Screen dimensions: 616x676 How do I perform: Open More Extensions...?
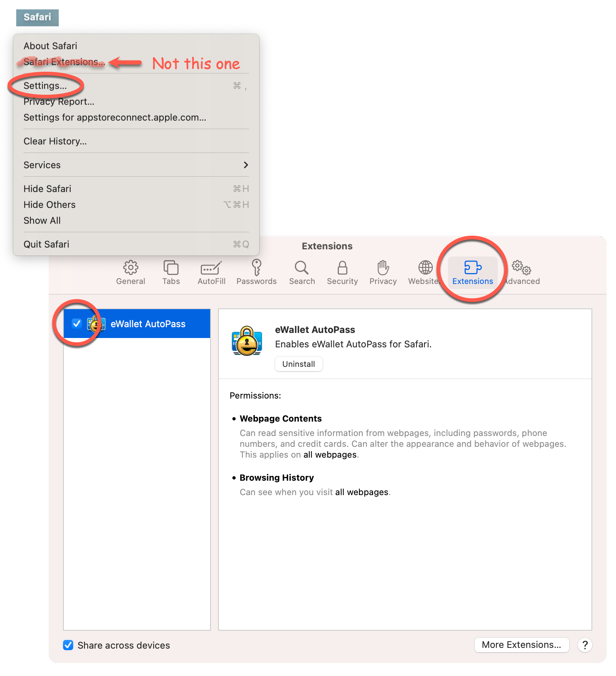[522, 645]
